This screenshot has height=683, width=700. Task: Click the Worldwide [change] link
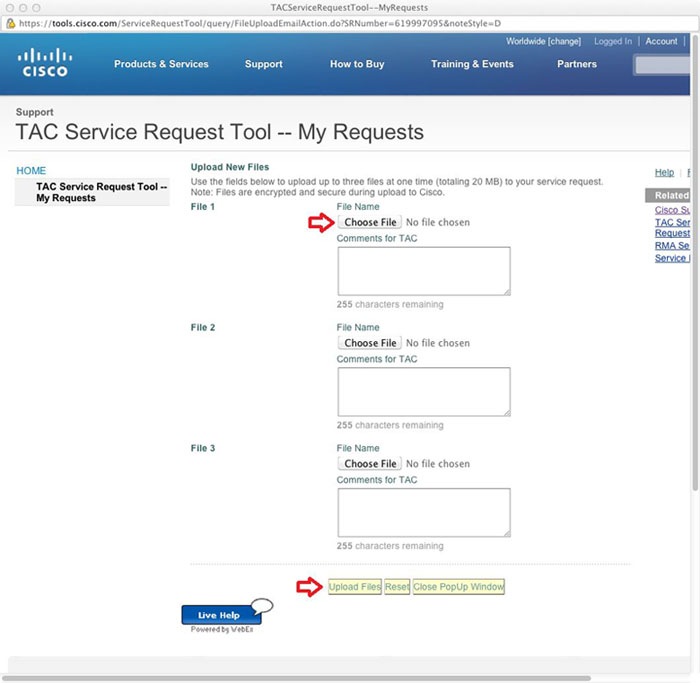coord(543,41)
